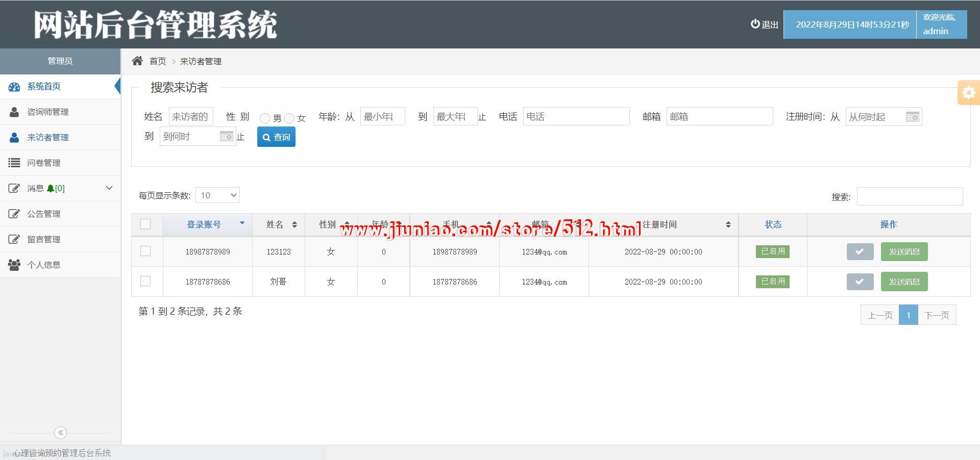Sort the table by 姓名 column
Image resolution: width=980 pixels, height=460 pixels.
click(279, 224)
